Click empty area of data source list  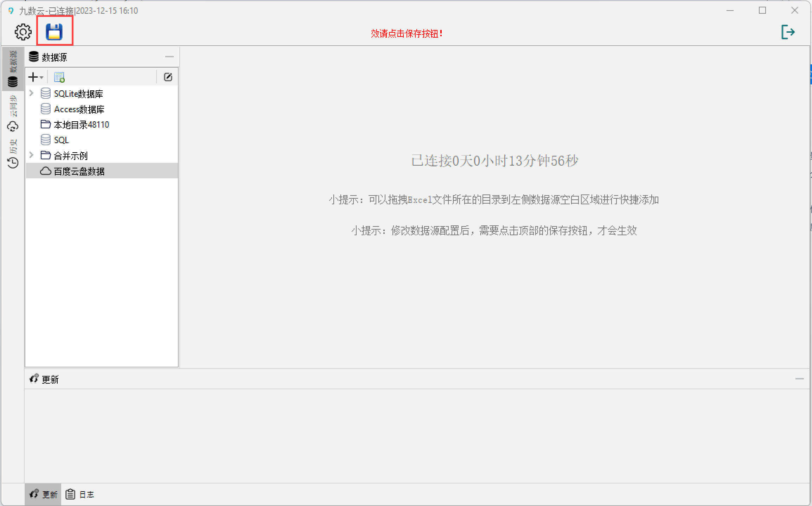pyautogui.click(x=102, y=274)
